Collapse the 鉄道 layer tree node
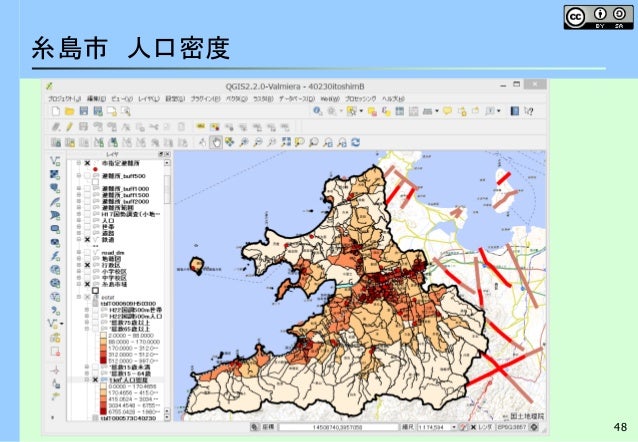The height and width of the screenshot is (442, 638). pyautogui.click(x=79, y=240)
